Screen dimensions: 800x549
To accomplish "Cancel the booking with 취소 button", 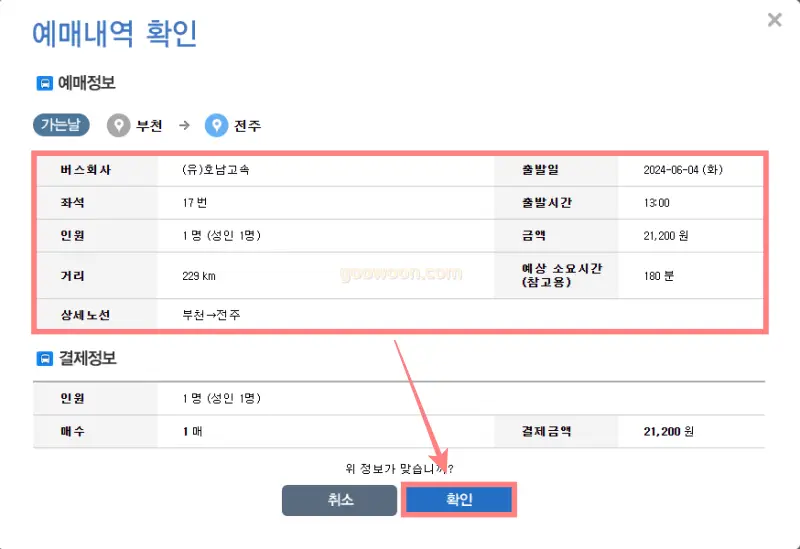I will [x=339, y=500].
